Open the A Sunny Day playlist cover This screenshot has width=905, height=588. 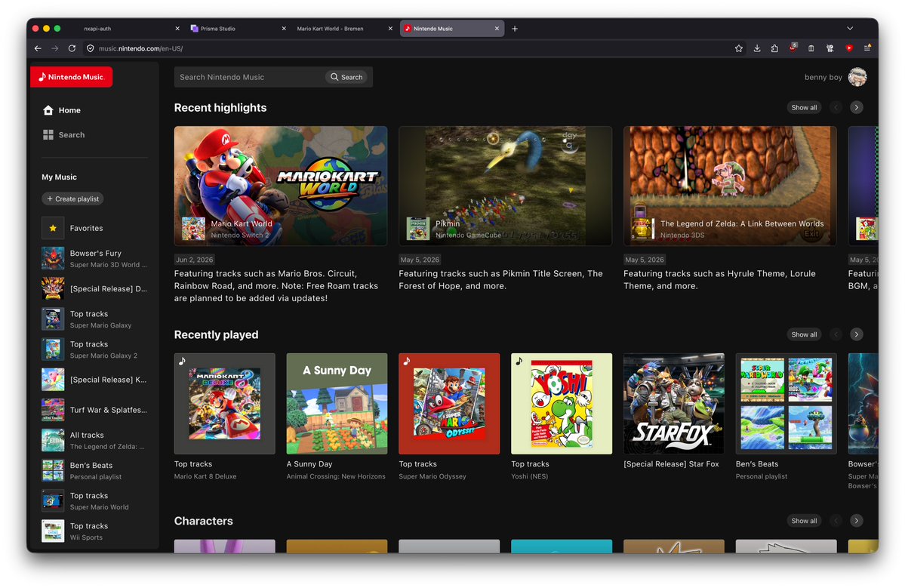point(337,403)
